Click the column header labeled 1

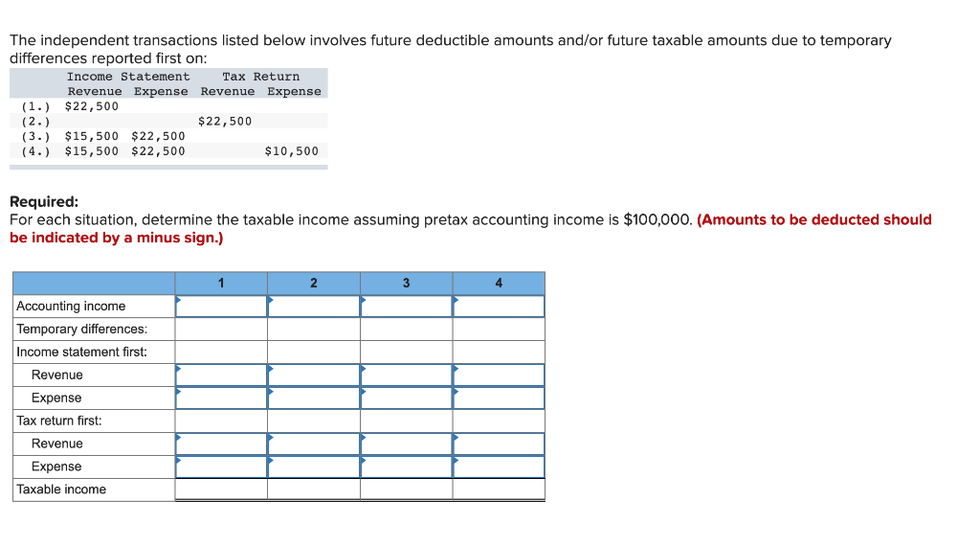click(221, 284)
